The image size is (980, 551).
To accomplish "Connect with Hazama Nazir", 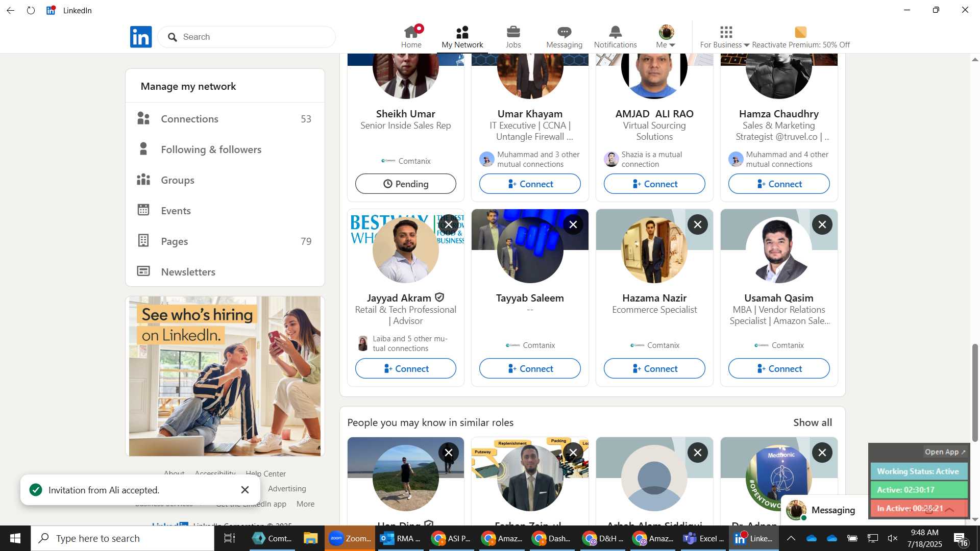I will click(x=654, y=368).
